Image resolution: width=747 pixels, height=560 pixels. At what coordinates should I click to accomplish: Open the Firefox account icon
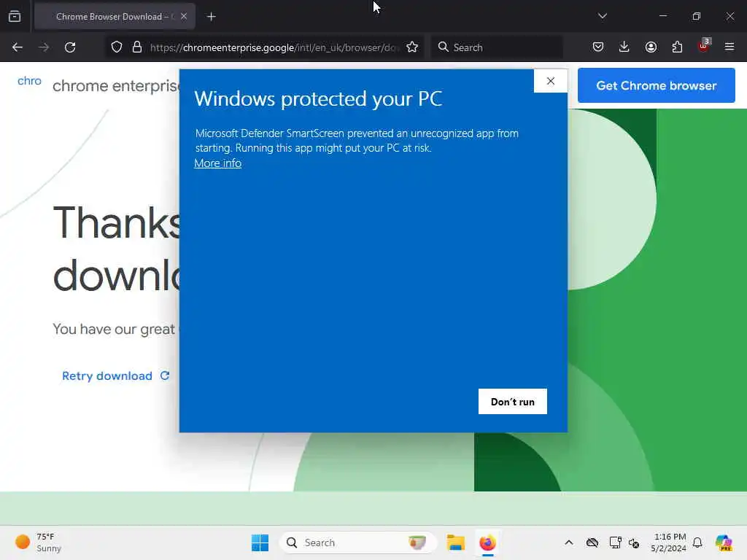651,47
